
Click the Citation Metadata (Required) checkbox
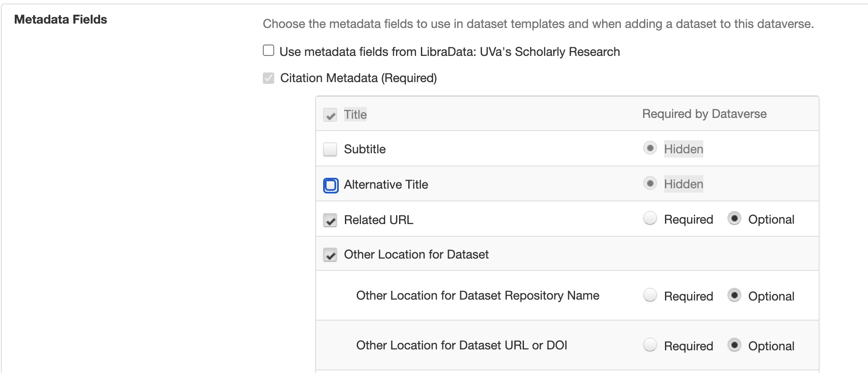[269, 78]
